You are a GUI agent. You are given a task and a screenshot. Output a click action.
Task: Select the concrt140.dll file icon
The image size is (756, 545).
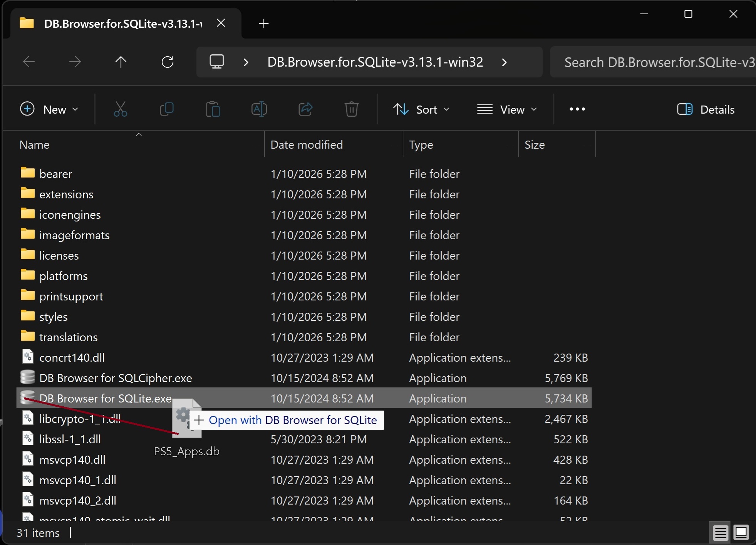coord(27,357)
